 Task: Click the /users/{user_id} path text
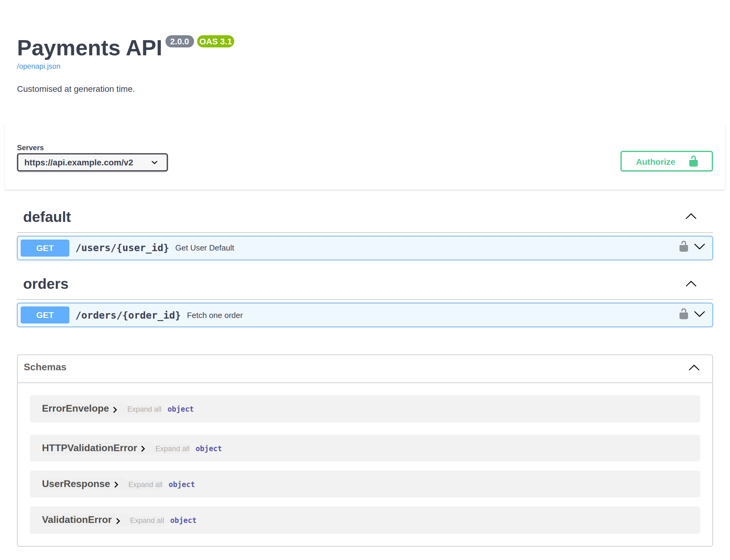[122, 248]
